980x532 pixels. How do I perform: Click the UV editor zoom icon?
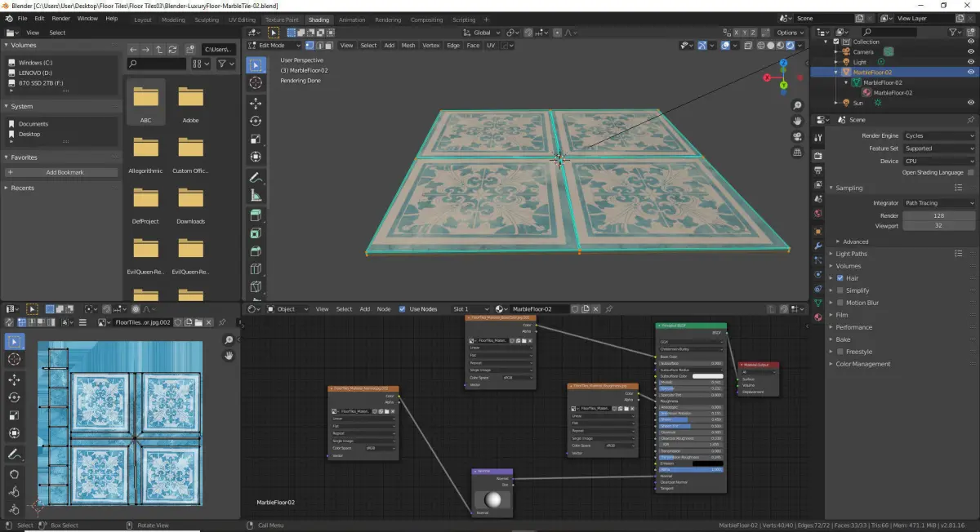[x=229, y=340]
